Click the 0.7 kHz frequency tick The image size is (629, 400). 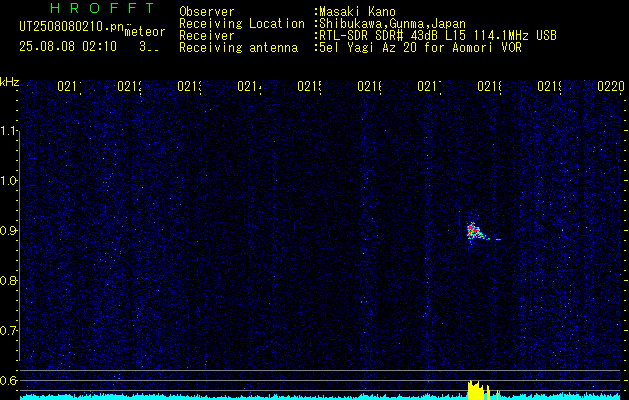[9, 330]
